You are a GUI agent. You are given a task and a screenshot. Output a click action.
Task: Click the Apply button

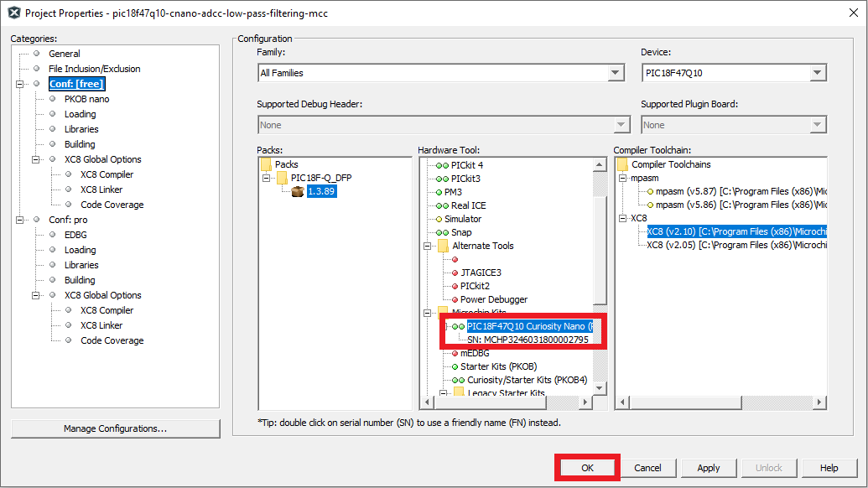[709, 468]
